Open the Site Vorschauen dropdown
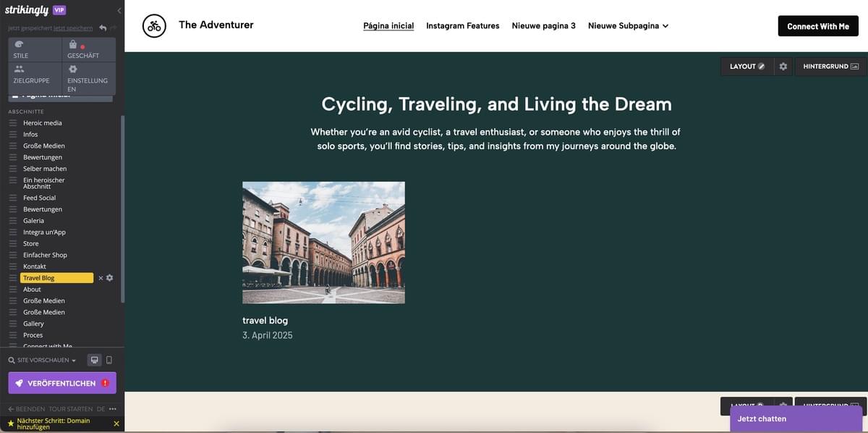868x433 pixels. point(42,360)
